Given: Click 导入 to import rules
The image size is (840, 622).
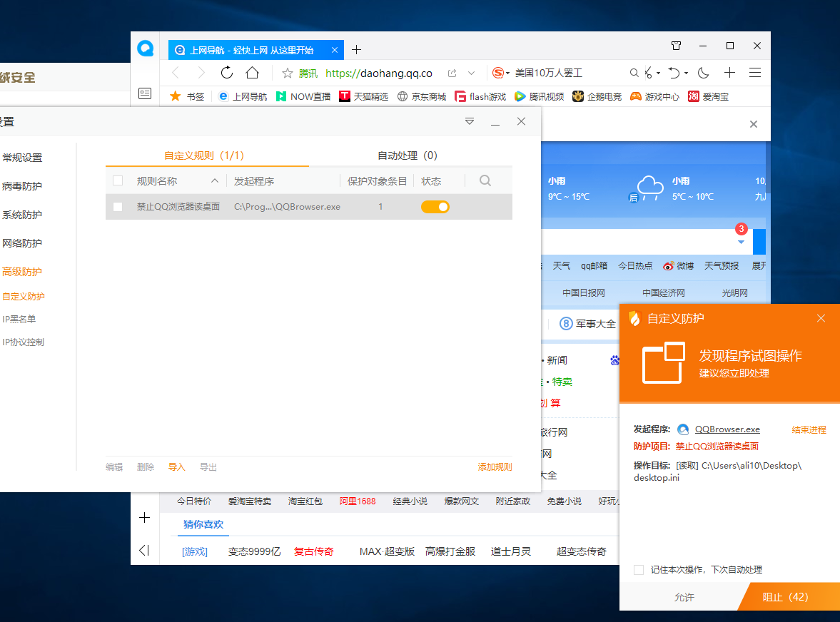Looking at the screenshot, I should tap(177, 467).
